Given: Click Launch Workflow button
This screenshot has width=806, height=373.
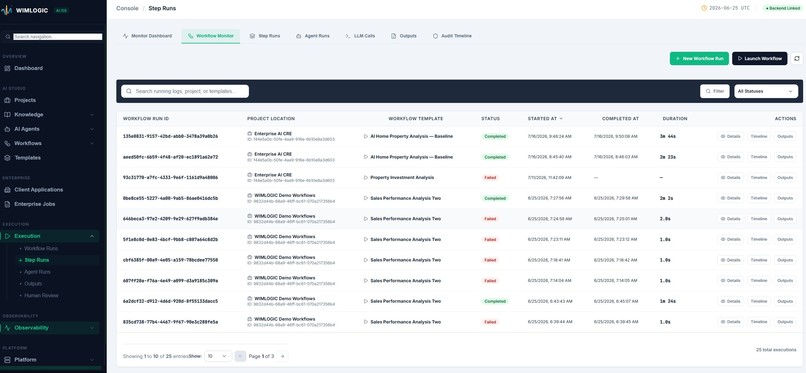Looking at the screenshot, I should coord(760,59).
